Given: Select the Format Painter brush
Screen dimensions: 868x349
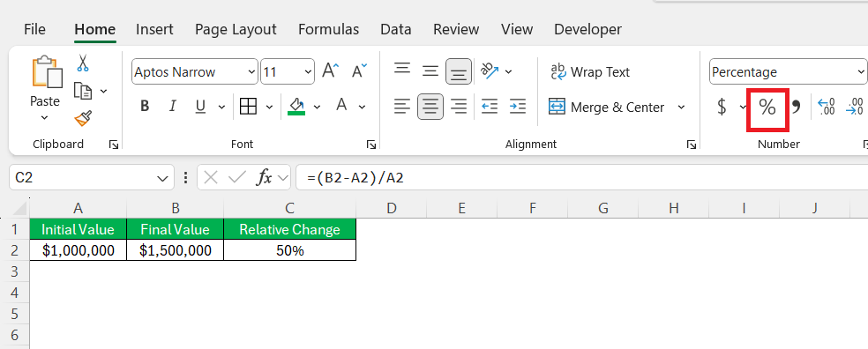Looking at the screenshot, I should pyautogui.click(x=83, y=118).
